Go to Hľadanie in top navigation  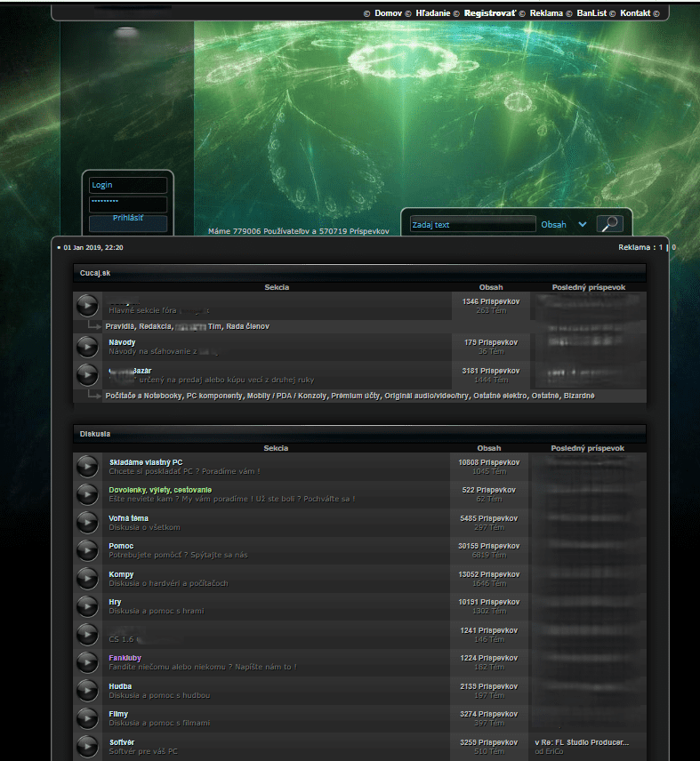(x=432, y=13)
